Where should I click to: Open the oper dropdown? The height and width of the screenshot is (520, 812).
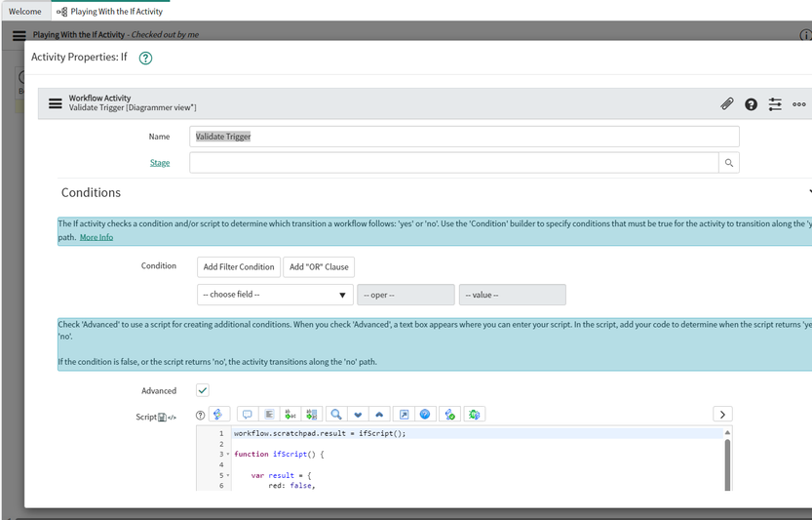point(406,295)
